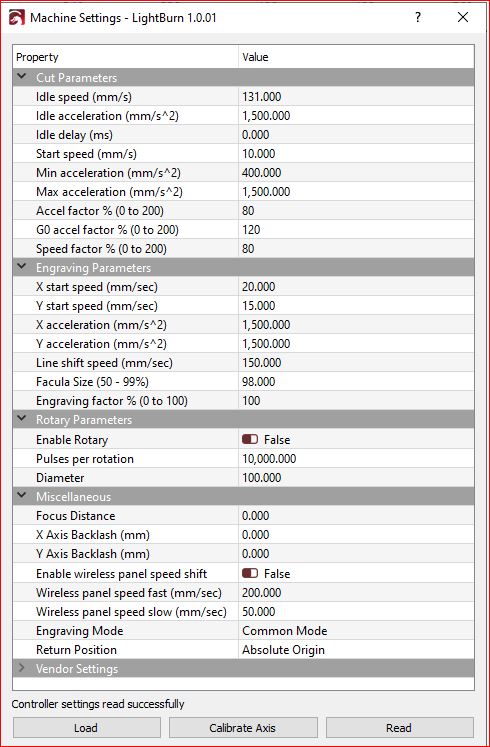This screenshot has height=747, width=490.
Task: Collapse the Miscellaneous section
Action: click(22, 495)
